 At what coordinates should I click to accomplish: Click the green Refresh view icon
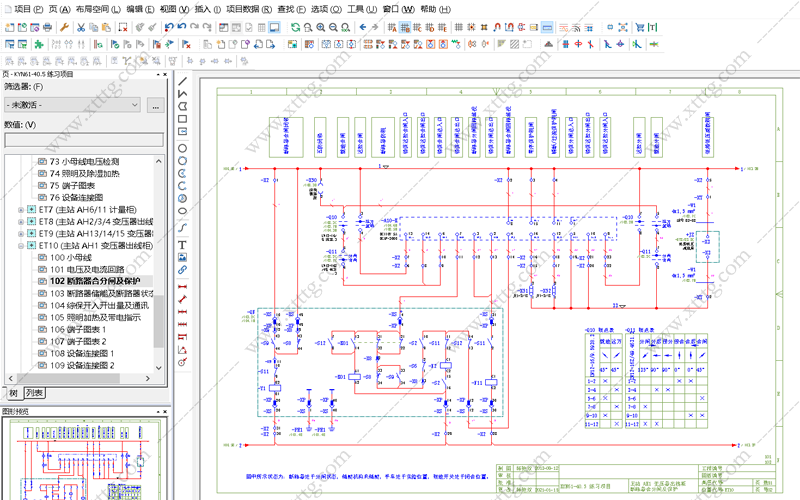pos(295,27)
